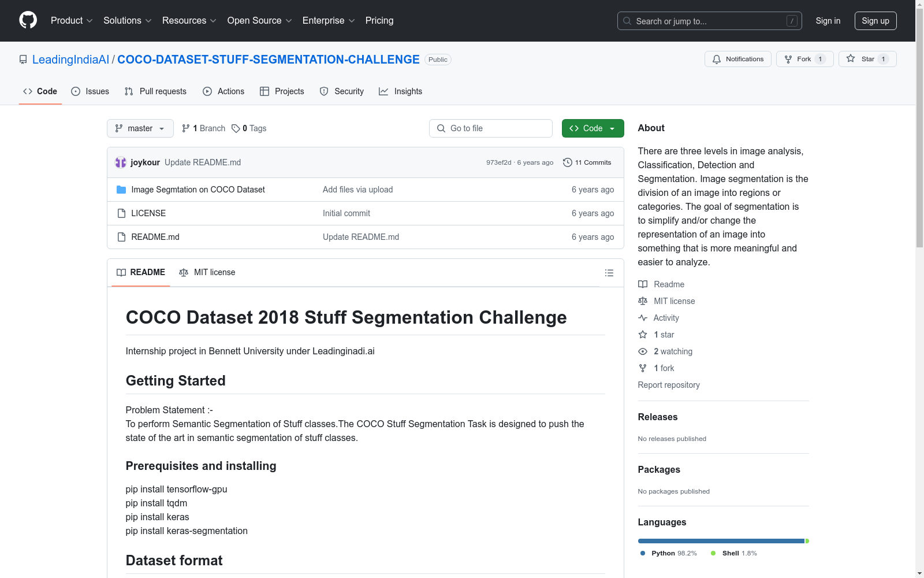
Task: Click the Notifications bell icon
Action: point(717,59)
